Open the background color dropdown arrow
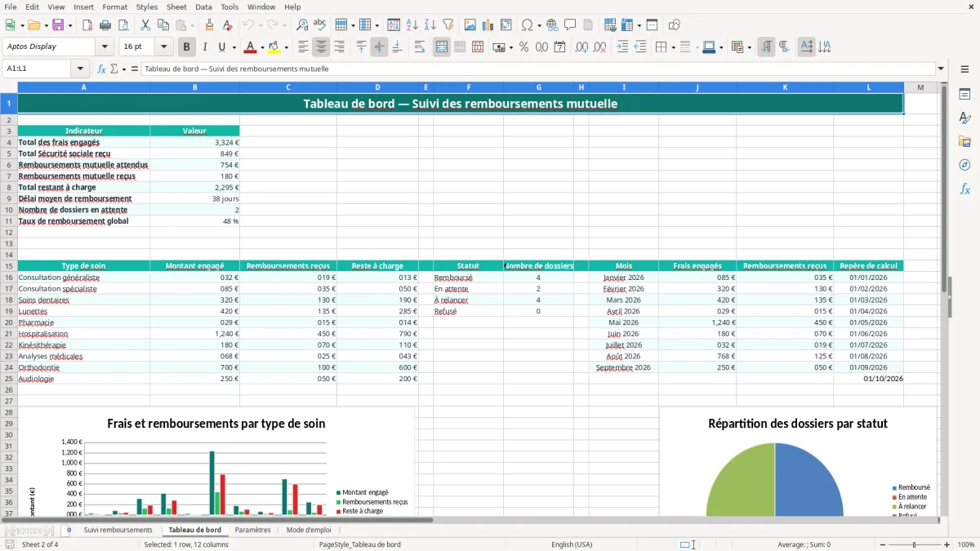The width and height of the screenshot is (980, 551). 287,47
